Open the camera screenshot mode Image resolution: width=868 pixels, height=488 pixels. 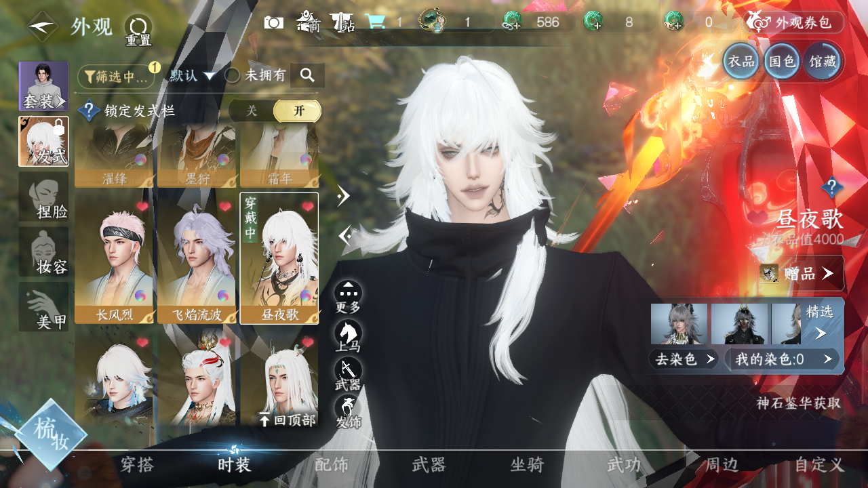274,22
